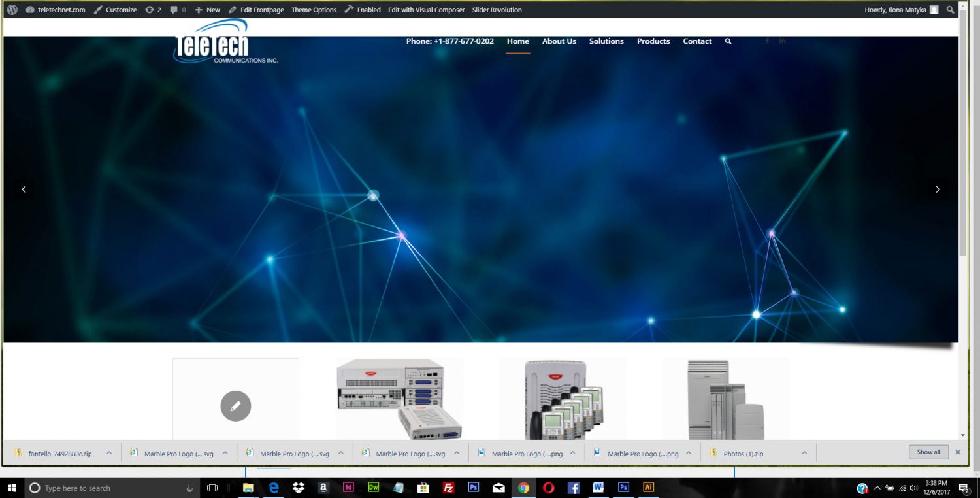Open FileZilla from the taskbar
980x498 pixels.
click(448, 488)
